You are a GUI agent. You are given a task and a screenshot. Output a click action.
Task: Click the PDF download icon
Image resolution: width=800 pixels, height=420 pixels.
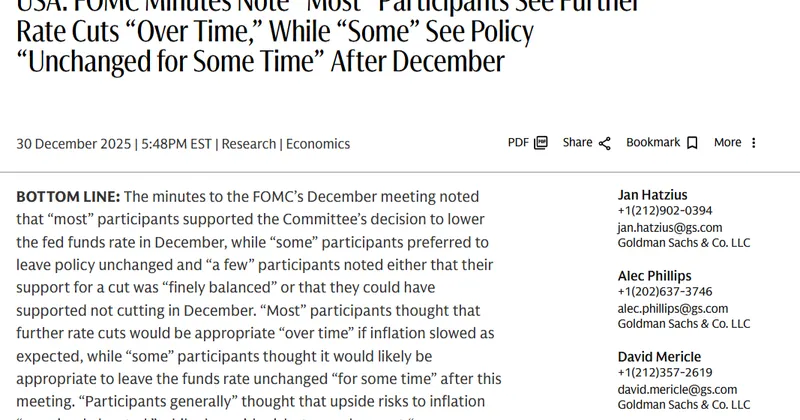(x=541, y=143)
